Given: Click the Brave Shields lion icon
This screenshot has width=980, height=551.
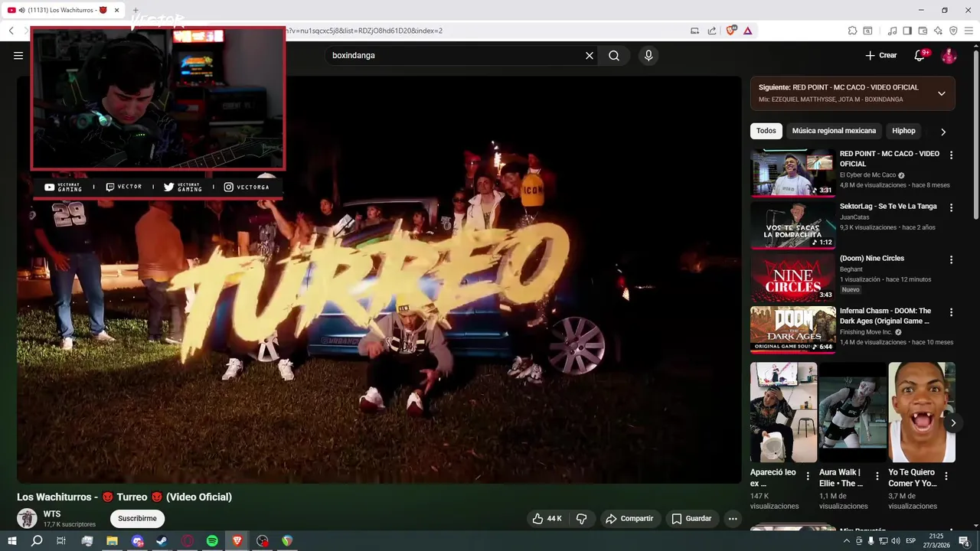Looking at the screenshot, I should (731, 31).
